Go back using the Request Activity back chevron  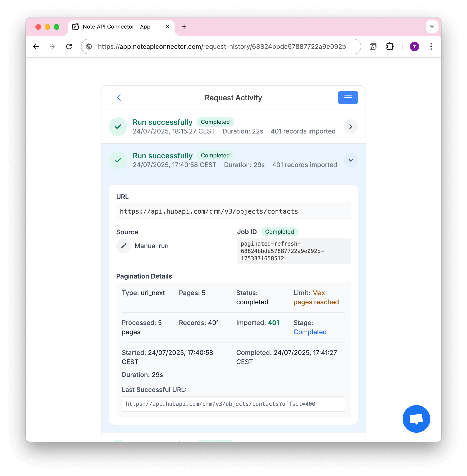[x=119, y=97]
